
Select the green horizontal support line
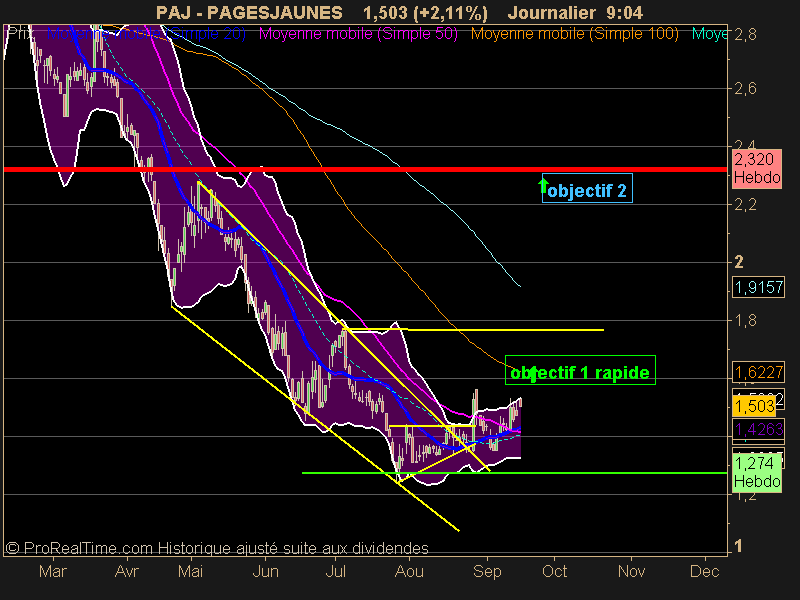point(514,473)
